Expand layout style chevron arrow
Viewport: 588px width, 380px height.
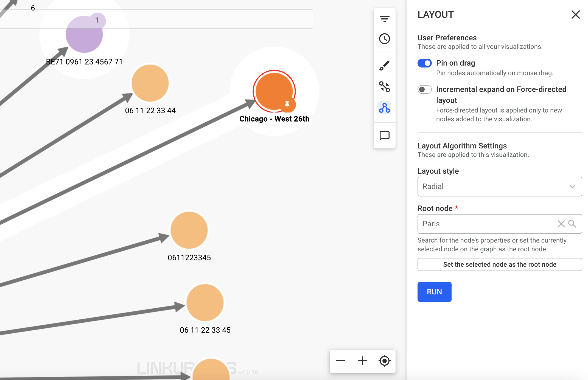(572, 187)
